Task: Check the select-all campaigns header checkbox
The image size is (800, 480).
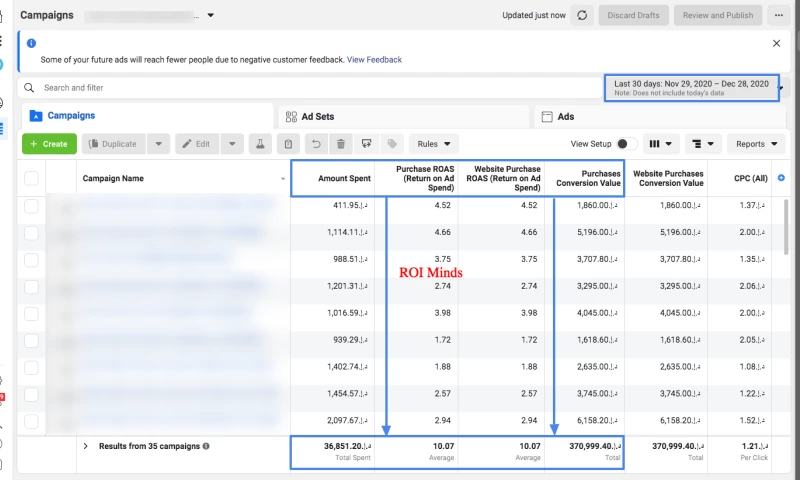Action: tap(31, 178)
